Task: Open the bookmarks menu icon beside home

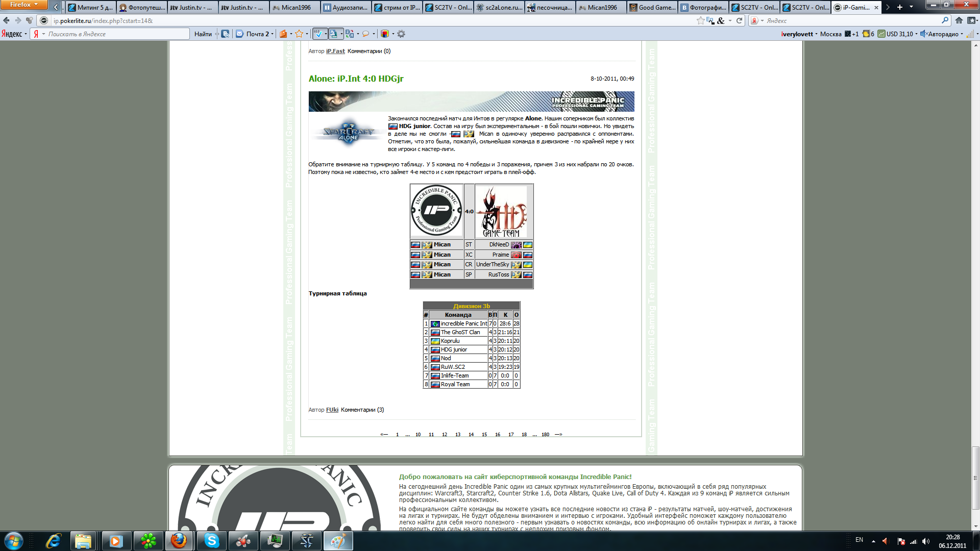Action: point(972,20)
